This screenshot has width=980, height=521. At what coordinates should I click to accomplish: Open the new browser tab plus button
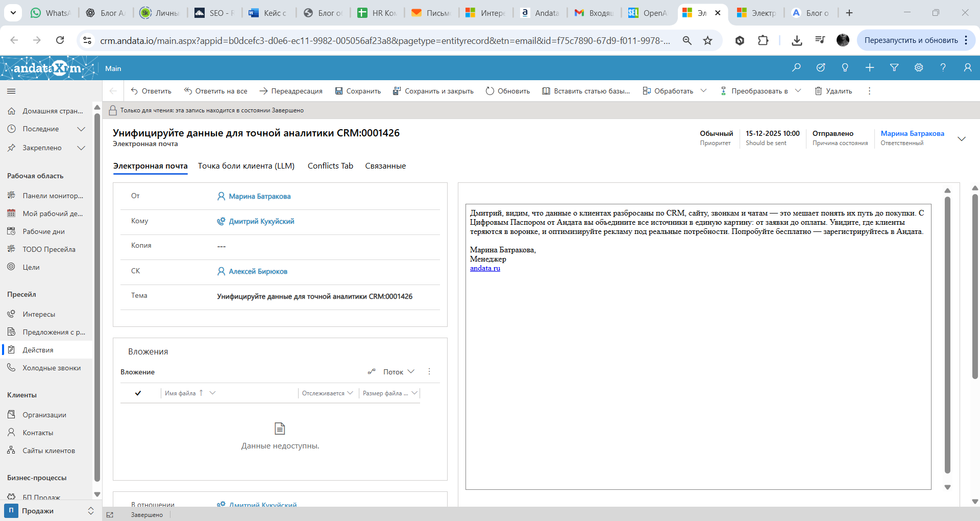coord(849,13)
